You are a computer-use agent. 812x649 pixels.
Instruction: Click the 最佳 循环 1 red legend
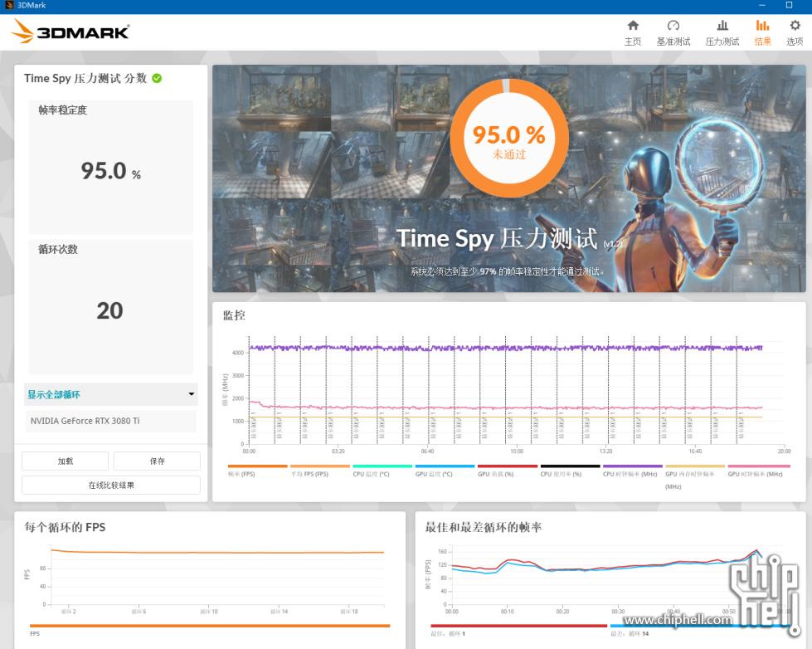(518, 627)
